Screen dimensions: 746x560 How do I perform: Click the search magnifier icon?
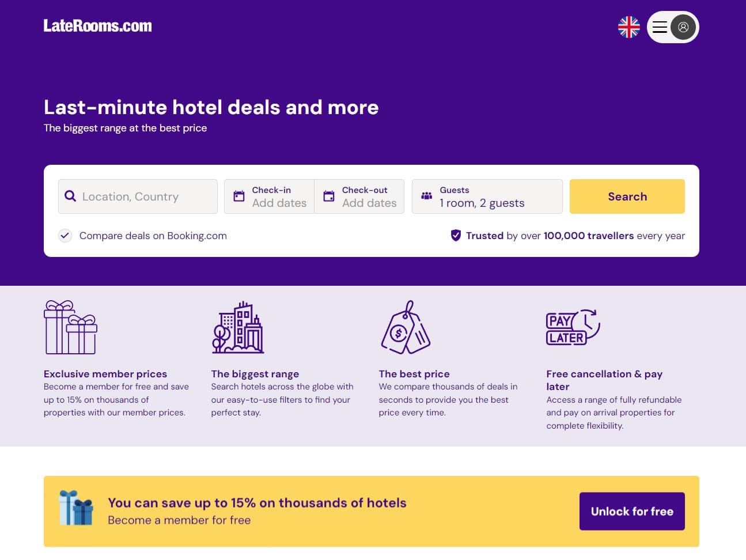pos(70,196)
